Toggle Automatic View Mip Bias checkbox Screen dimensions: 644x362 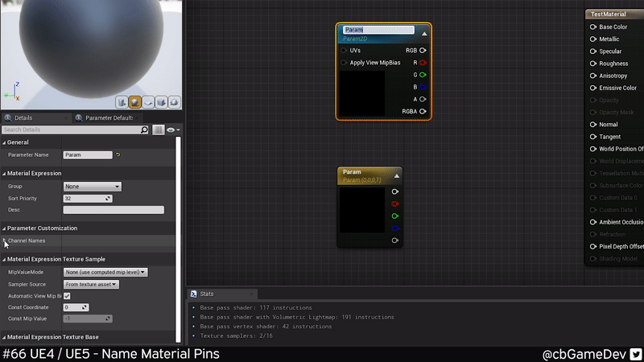click(67, 296)
